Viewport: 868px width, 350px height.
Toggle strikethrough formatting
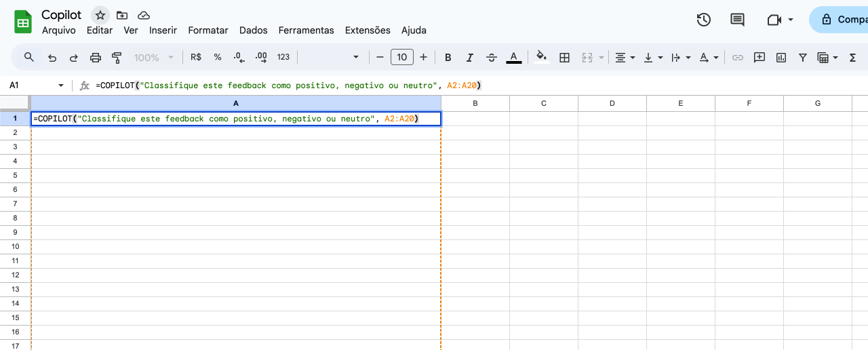(492, 58)
